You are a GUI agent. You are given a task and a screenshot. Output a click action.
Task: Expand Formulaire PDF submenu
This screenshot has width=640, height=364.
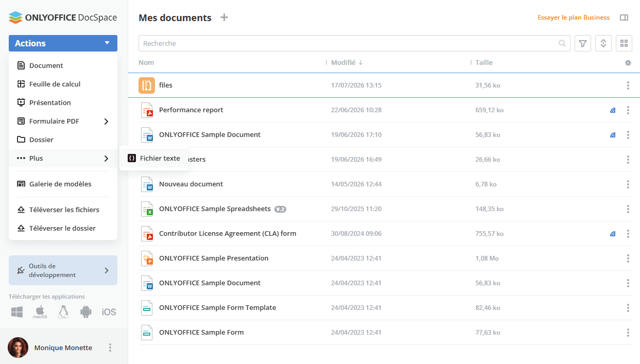coord(106,122)
